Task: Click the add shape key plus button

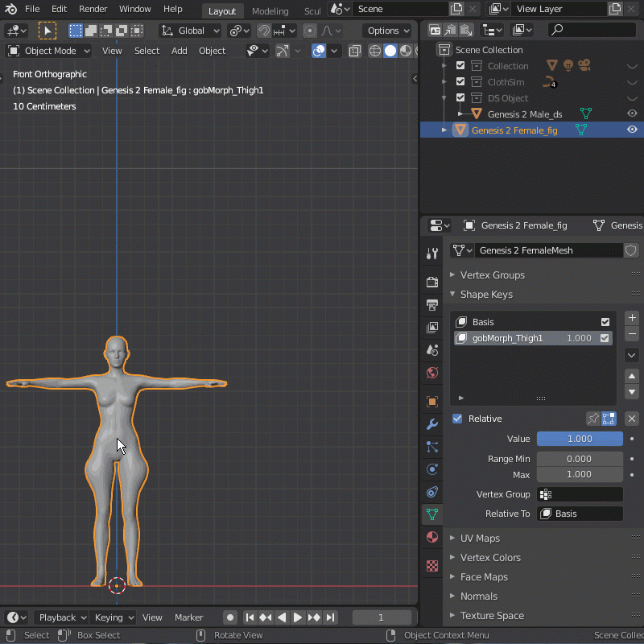Action: tap(632, 318)
